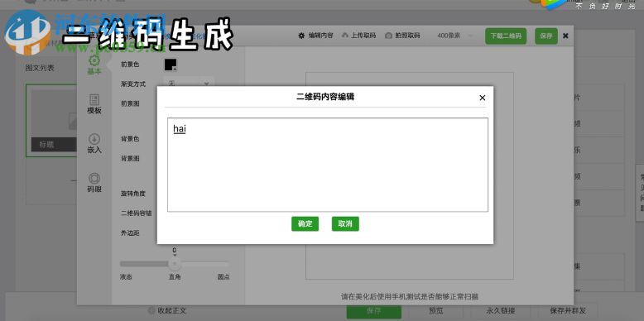The image size is (644, 321).
Task: Open the 模板 template tab
Action: click(94, 105)
